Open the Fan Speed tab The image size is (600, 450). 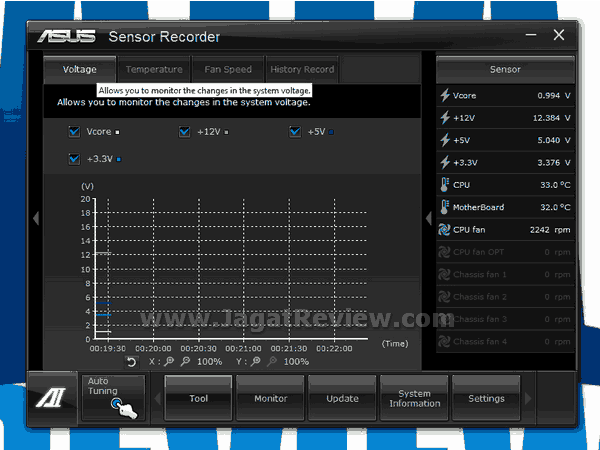click(228, 69)
